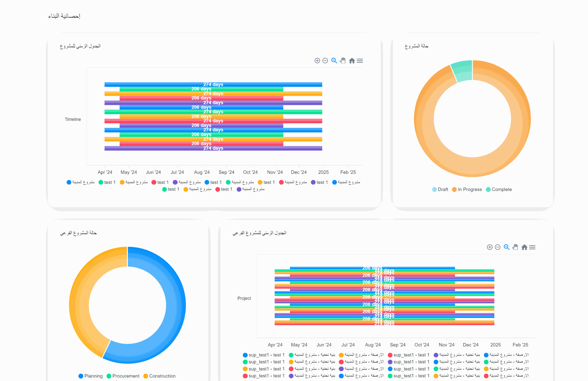Zoom out on the project timeline chart

[x=325, y=61]
